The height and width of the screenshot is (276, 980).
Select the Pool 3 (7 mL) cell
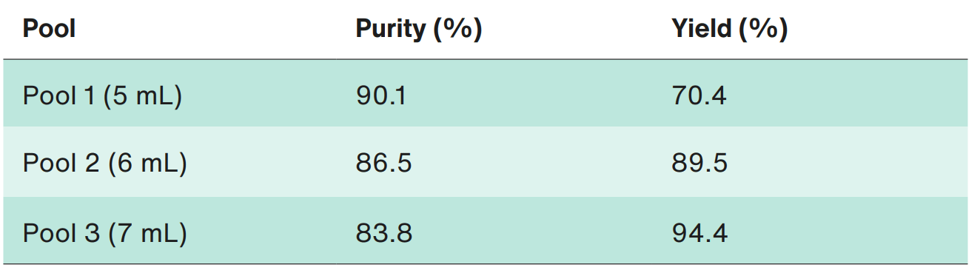pyautogui.click(x=104, y=234)
